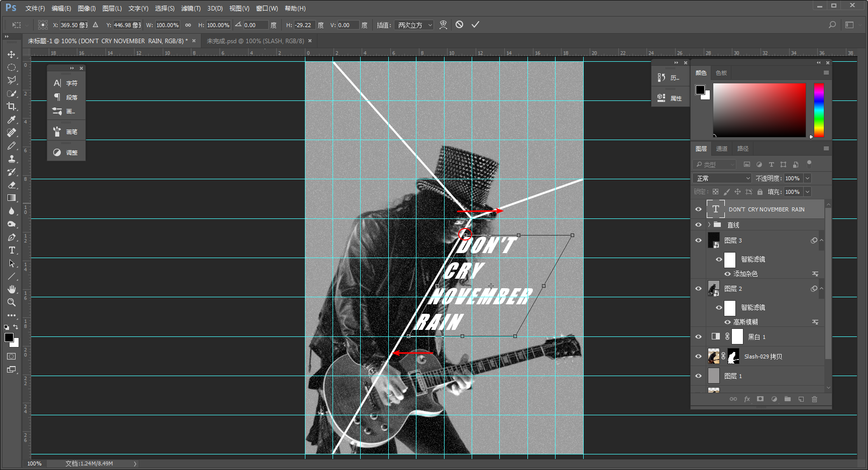This screenshot has width=868, height=470.
Task: Hide the 直线 group
Action: (698, 225)
